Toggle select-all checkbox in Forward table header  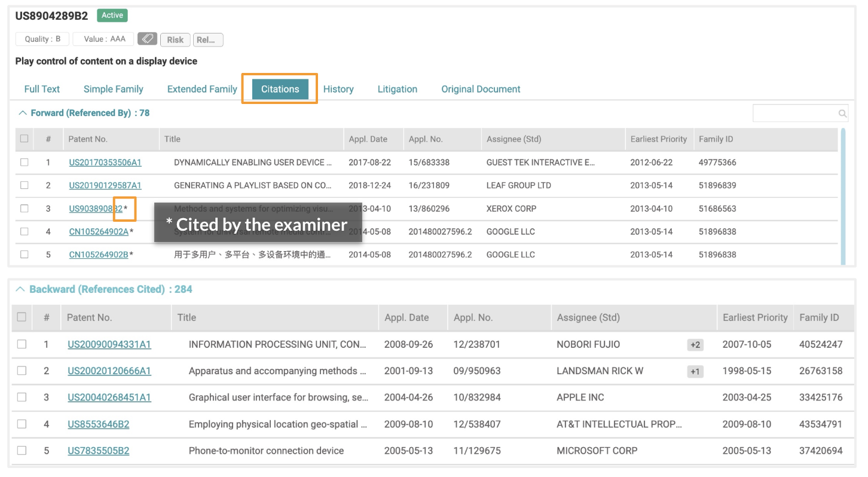point(24,139)
